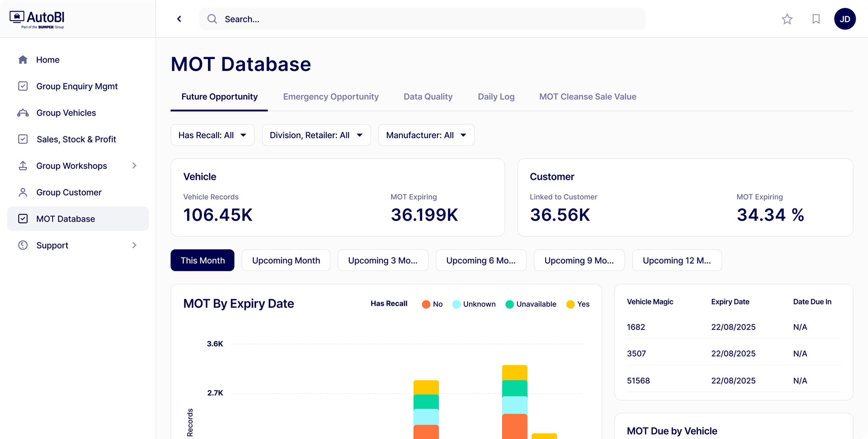Click the orange No legend swatch
The image size is (868, 439).
426,304
